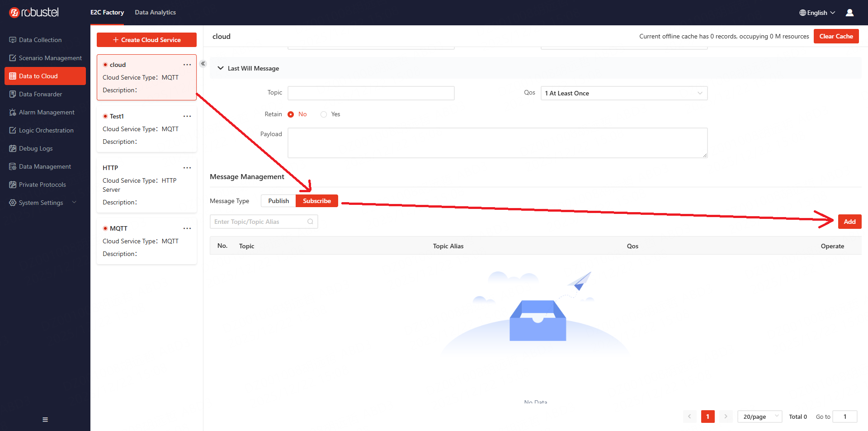Click the Clear Cache button

[836, 36]
